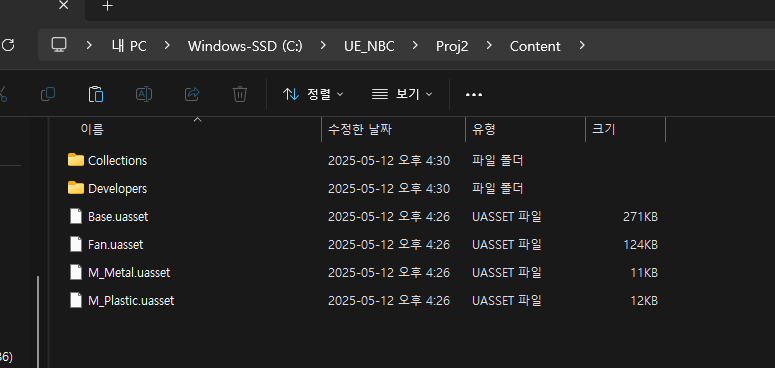The image size is (775, 368).
Task: Close the current Explorer tab
Action: (x=64, y=5)
